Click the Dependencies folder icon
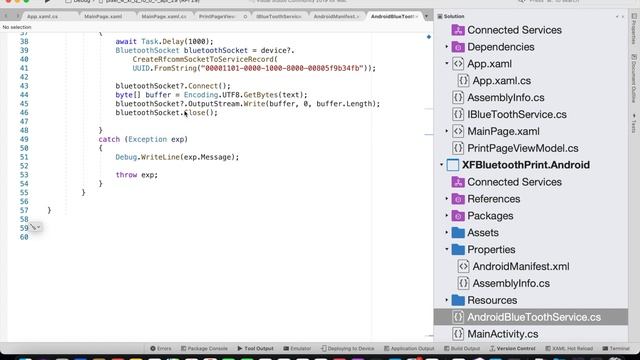This screenshot has height=360, width=640. pos(458,47)
